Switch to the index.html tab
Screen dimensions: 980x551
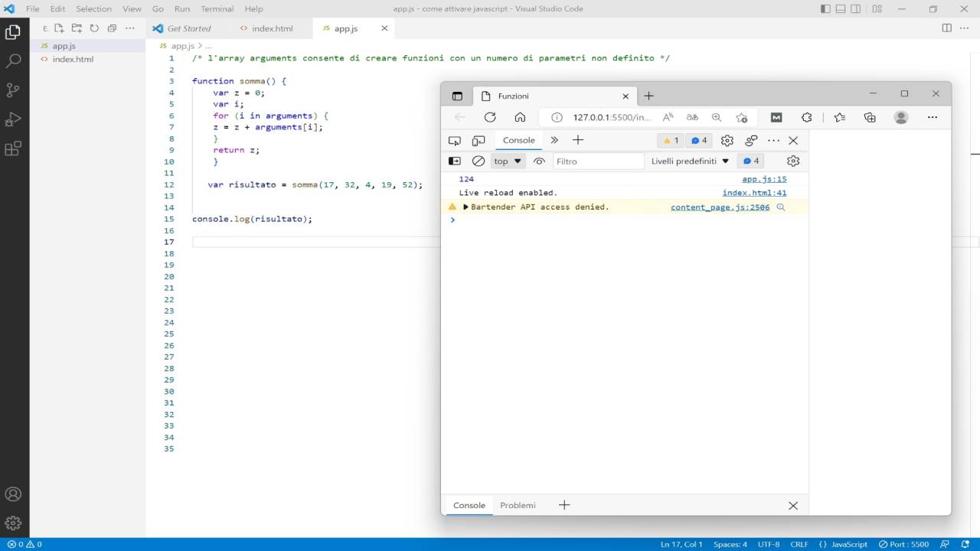pos(272,28)
